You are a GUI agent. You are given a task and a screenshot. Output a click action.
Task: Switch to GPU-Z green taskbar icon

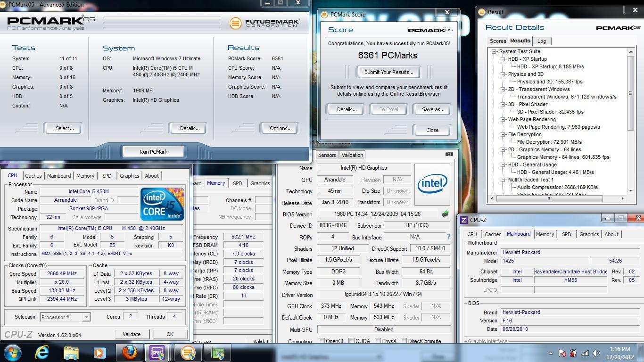pos(217,353)
